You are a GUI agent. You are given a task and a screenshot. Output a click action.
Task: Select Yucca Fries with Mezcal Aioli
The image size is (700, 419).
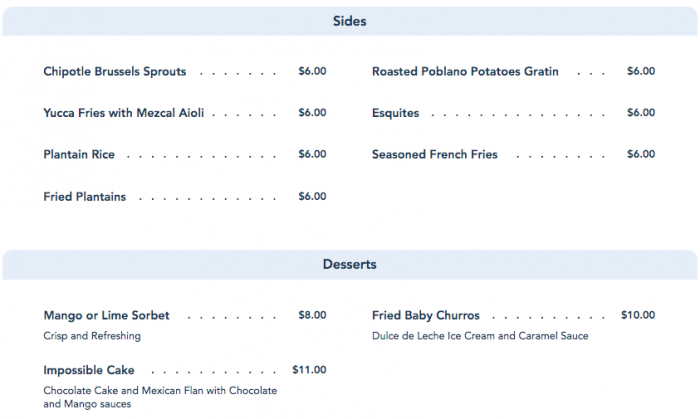[x=124, y=113]
